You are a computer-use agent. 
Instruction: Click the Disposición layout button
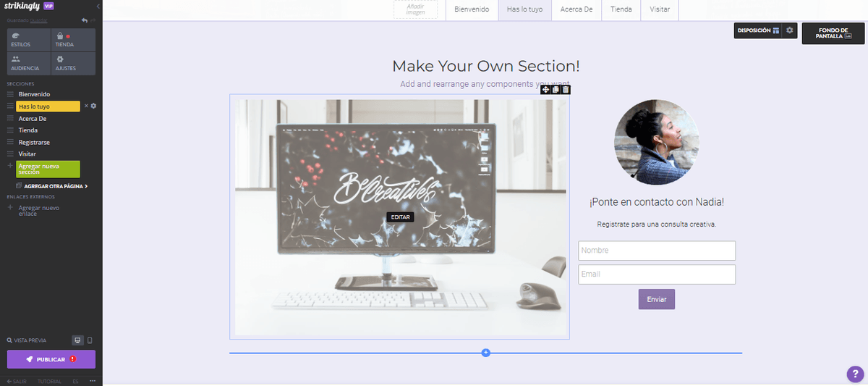[x=758, y=30]
